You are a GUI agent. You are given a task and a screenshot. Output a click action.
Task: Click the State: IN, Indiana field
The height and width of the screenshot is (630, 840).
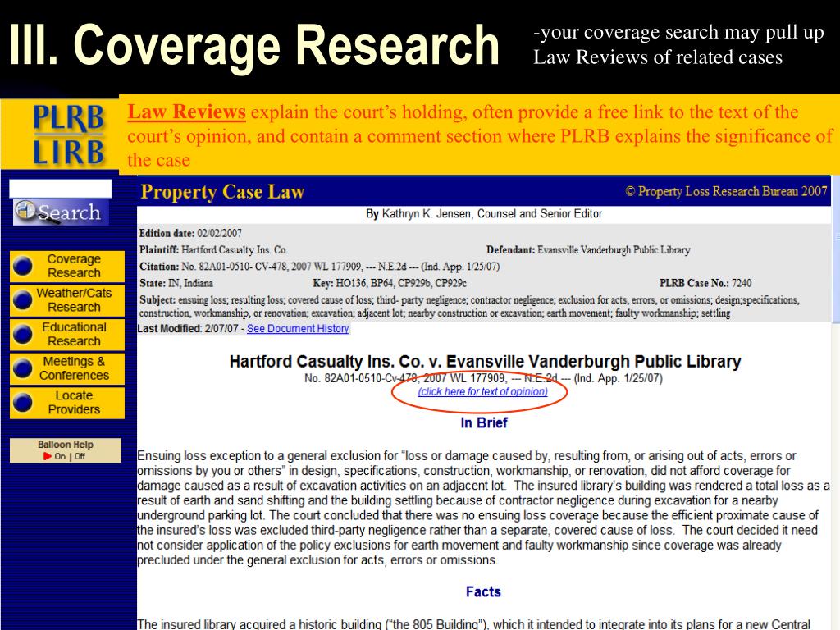click(176, 283)
